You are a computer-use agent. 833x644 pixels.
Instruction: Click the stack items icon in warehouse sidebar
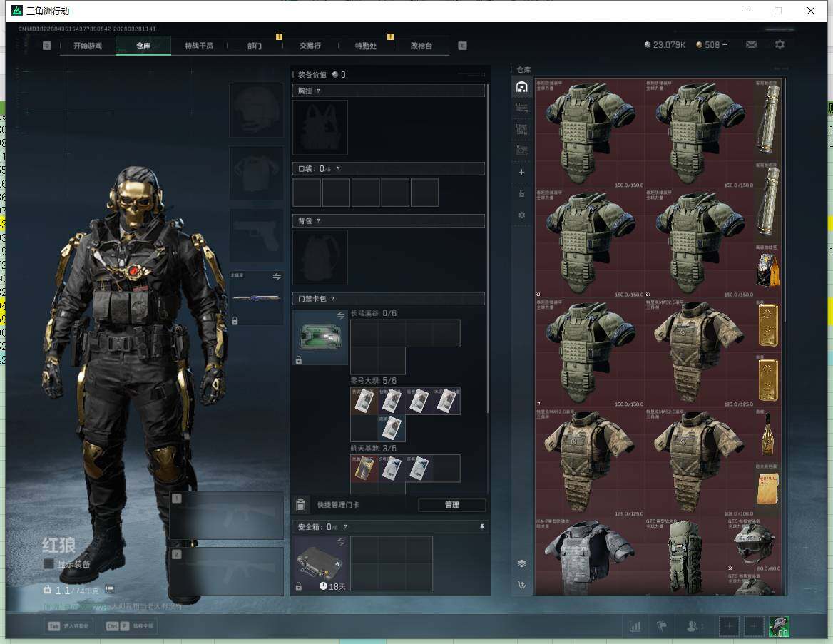(x=521, y=563)
